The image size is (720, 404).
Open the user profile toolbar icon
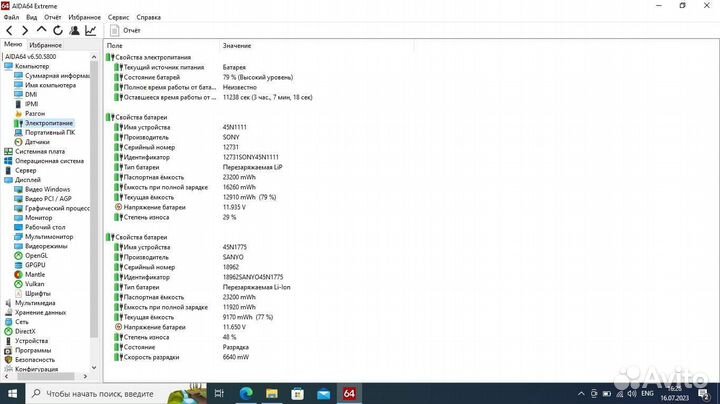pos(74,31)
